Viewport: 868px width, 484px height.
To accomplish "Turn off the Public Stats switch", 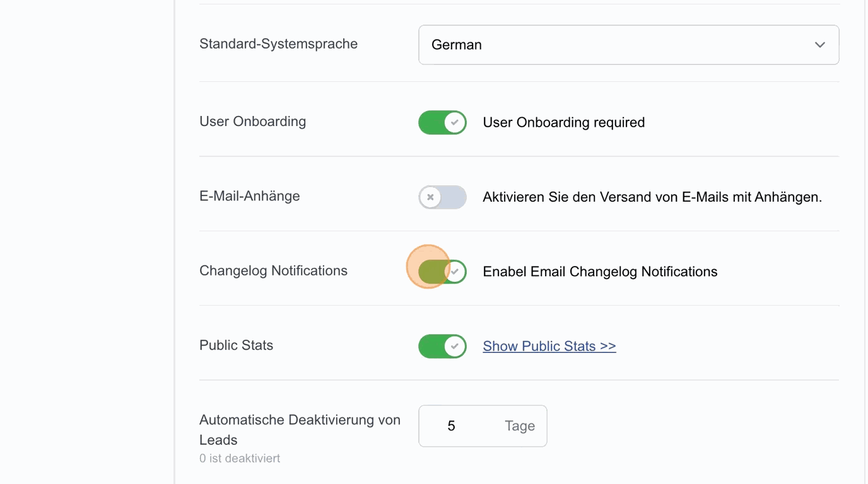I will (x=442, y=346).
